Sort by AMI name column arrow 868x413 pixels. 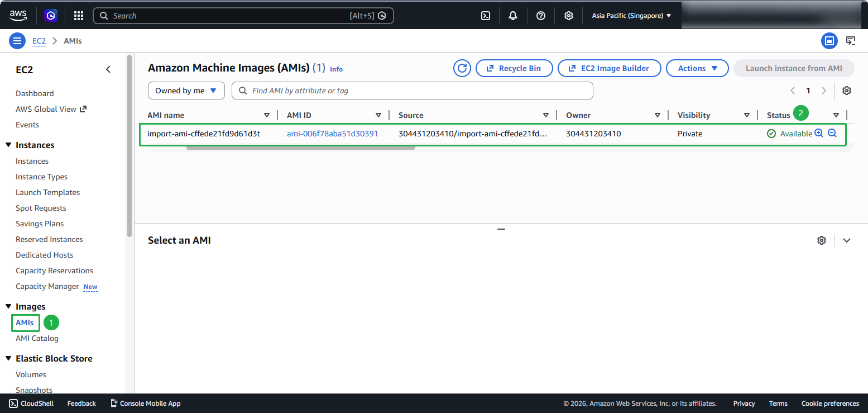(x=267, y=115)
